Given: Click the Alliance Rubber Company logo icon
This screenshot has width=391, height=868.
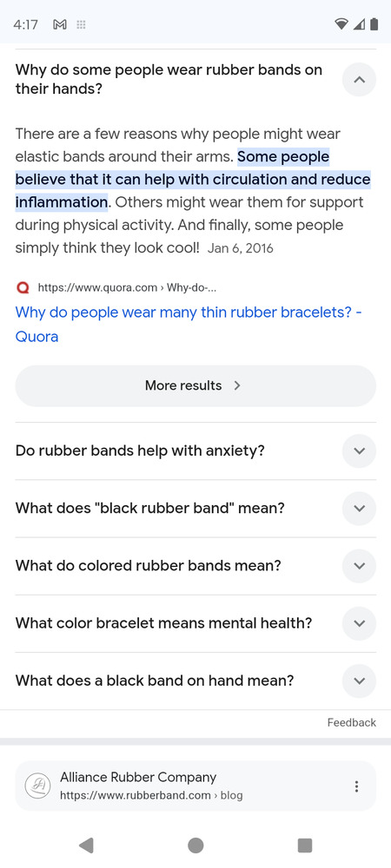Looking at the screenshot, I should point(37,786).
